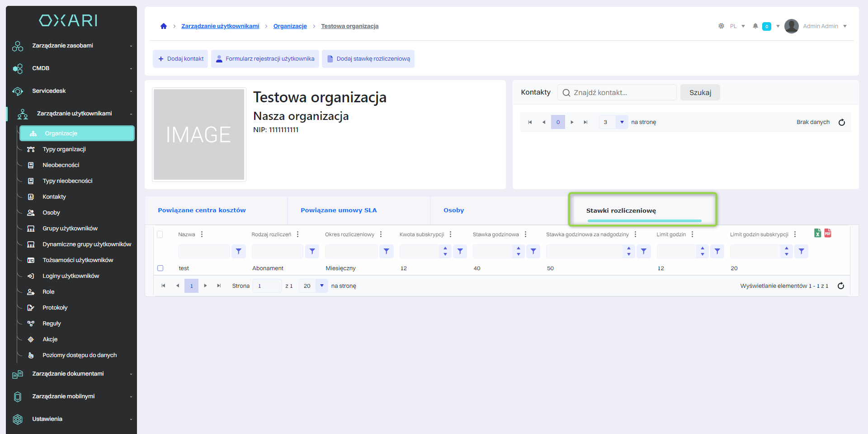
Task: Open the notifications bell icon
Action: [755, 26]
